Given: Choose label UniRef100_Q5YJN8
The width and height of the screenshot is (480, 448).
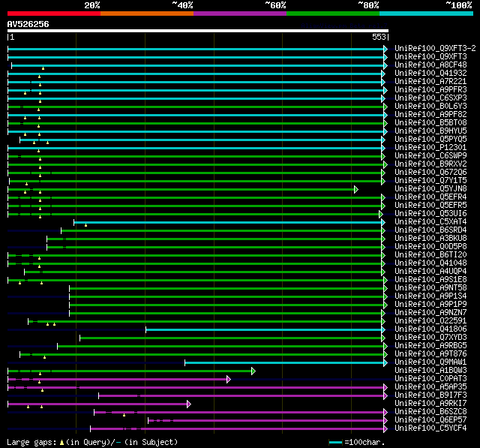Looking at the screenshot, I should pyautogui.click(x=430, y=189).
